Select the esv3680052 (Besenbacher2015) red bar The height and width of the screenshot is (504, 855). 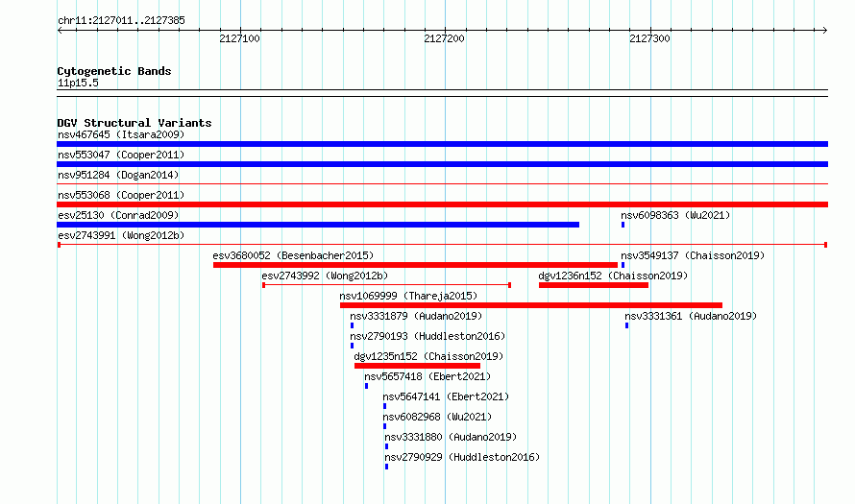point(415,265)
